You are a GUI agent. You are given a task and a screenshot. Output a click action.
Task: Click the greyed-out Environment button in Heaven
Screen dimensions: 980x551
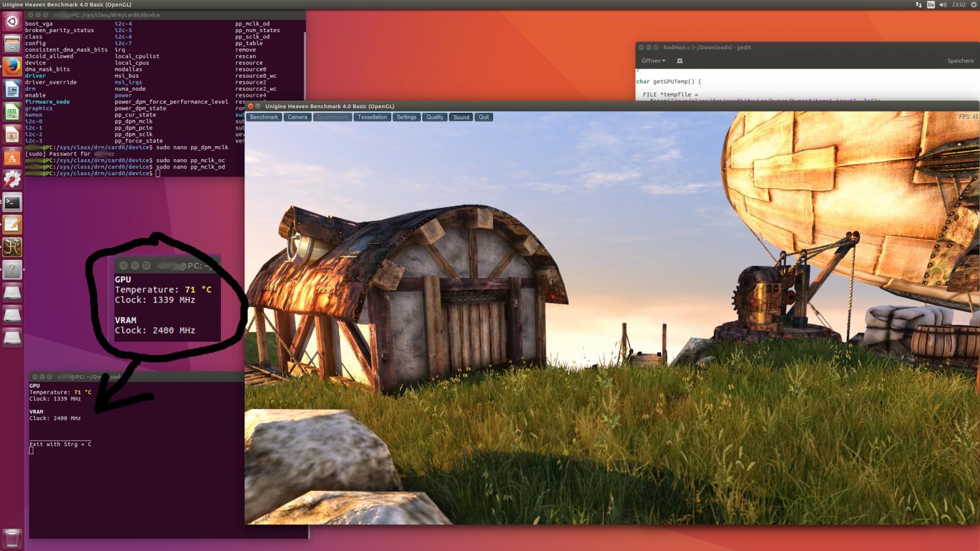click(333, 117)
